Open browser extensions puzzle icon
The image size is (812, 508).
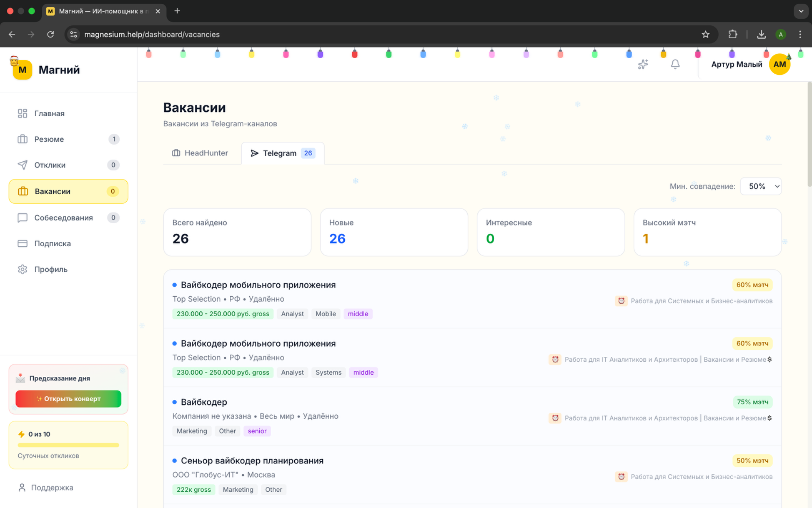pos(733,35)
